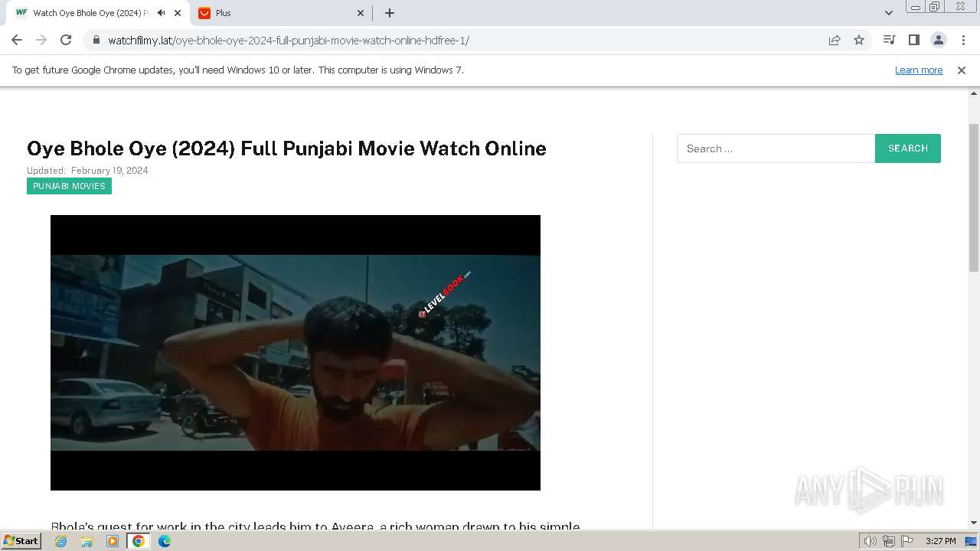This screenshot has width=980, height=551.
Task: Open the Chrome profile avatar
Action: tap(939, 40)
